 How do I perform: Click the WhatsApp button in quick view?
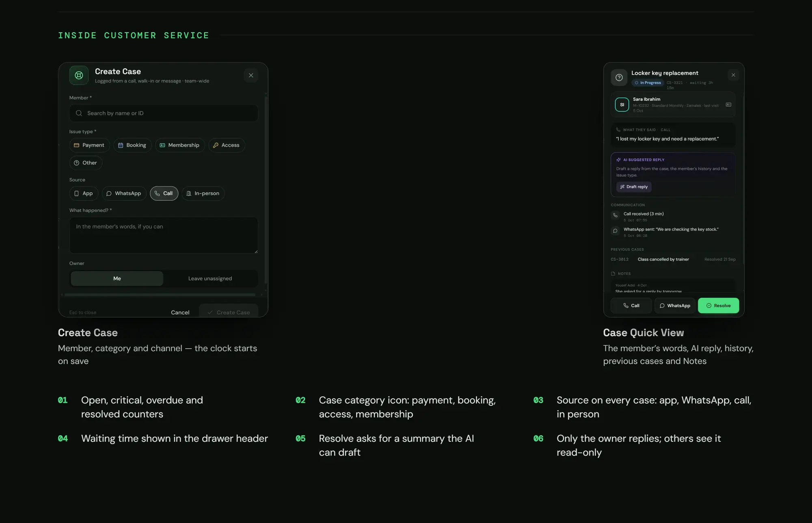[x=675, y=306]
